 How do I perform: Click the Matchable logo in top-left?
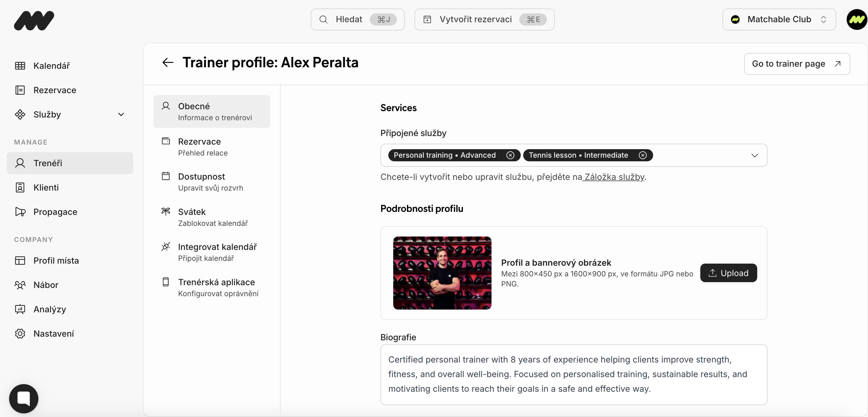[x=34, y=20]
